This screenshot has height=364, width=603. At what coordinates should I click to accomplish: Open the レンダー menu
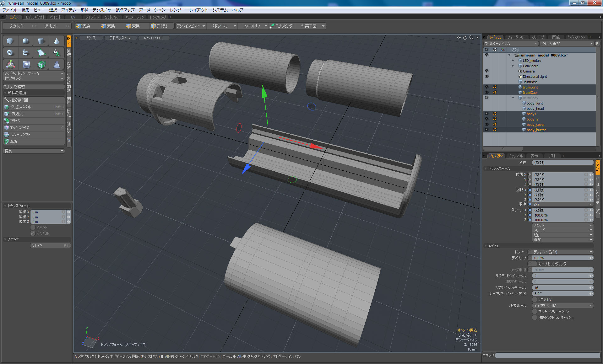click(177, 10)
